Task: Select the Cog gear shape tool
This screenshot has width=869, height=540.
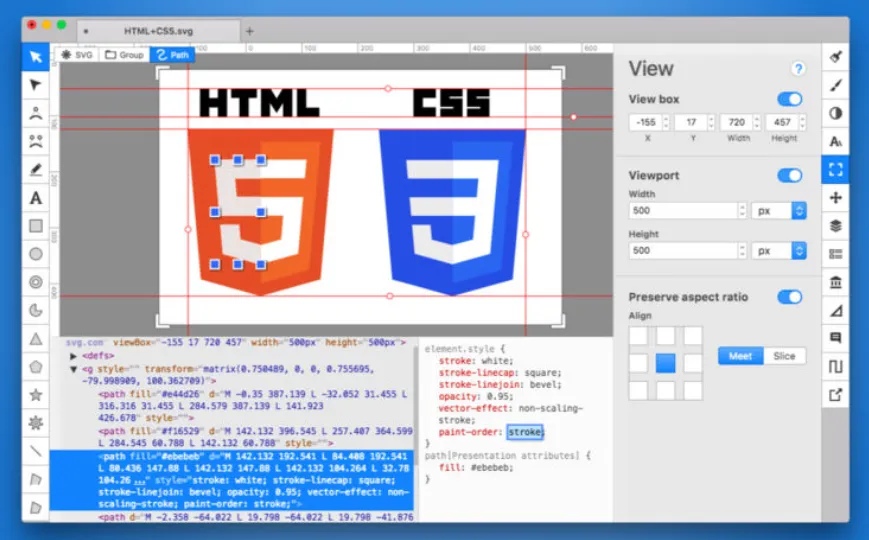Action: click(35, 423)
